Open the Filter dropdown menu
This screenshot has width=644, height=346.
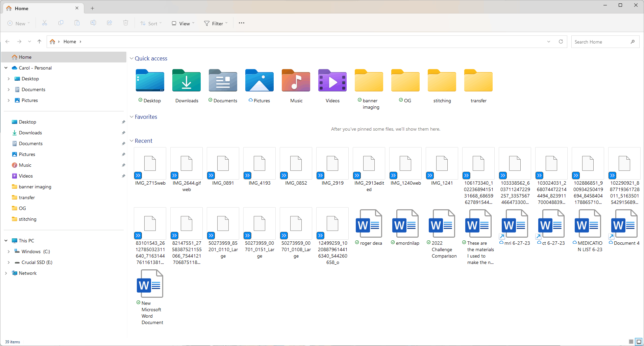point(216,23)
